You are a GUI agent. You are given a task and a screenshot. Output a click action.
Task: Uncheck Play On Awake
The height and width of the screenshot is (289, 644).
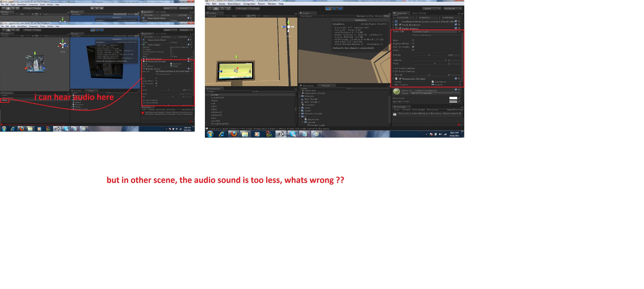tap(413, 47)
